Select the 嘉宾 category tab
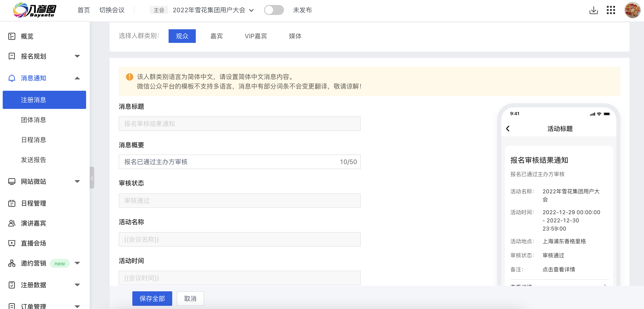 [216, 36]
